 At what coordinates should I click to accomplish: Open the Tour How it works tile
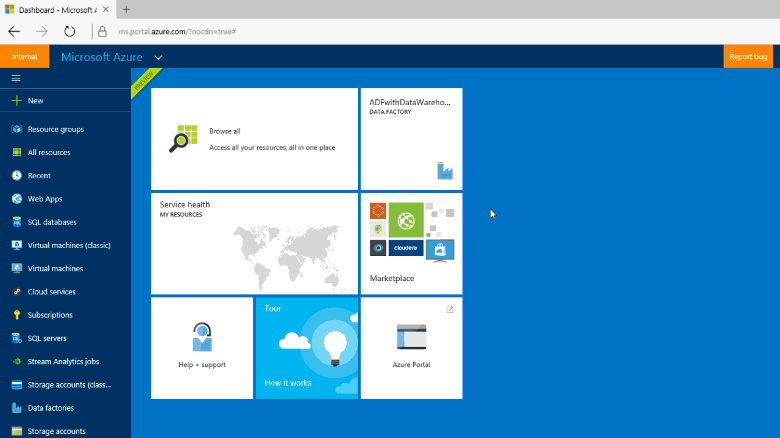tap(306, 348)
